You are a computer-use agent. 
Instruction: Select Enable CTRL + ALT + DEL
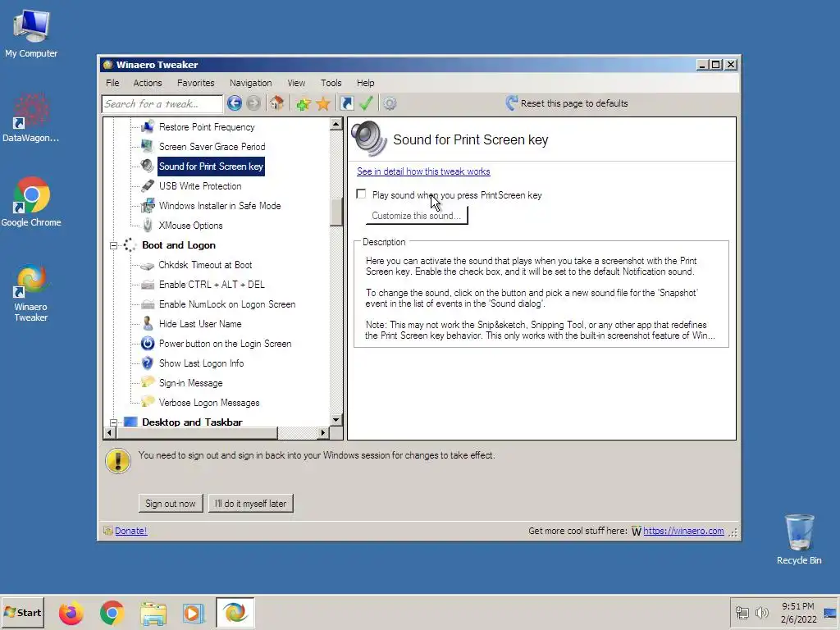click(x=212, y=285)
